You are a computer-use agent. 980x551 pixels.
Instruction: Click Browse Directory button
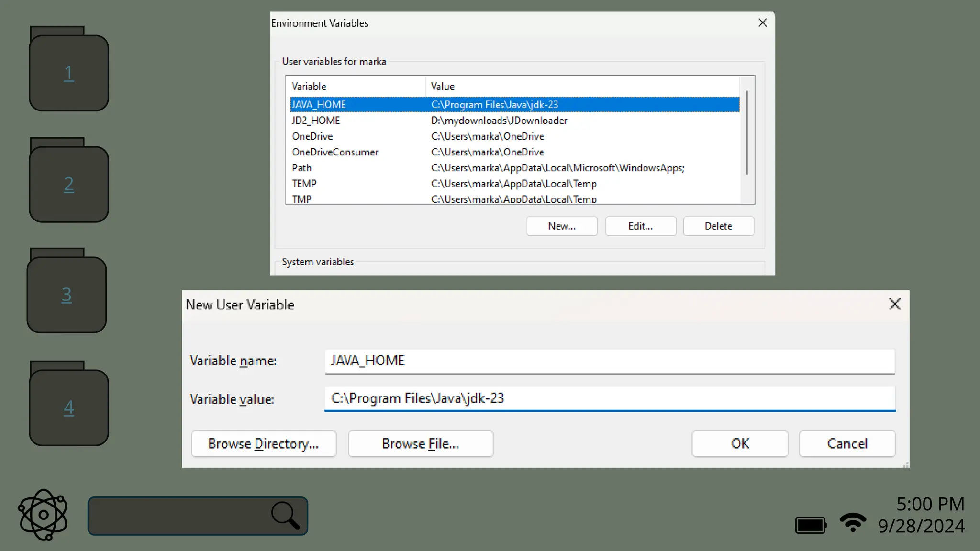click(264, 443)
